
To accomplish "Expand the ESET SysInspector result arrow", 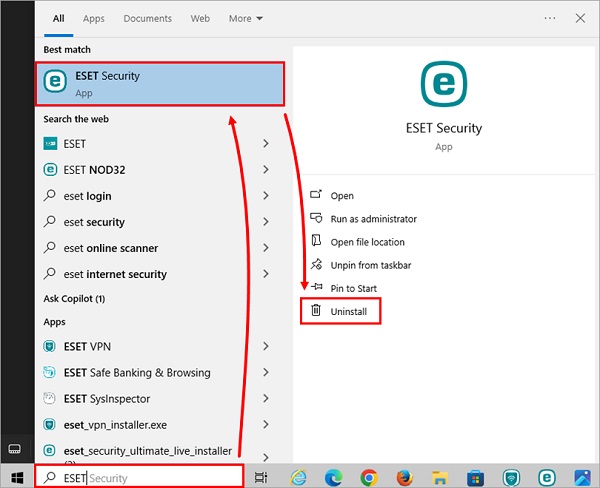I will [x=266, y=398].
